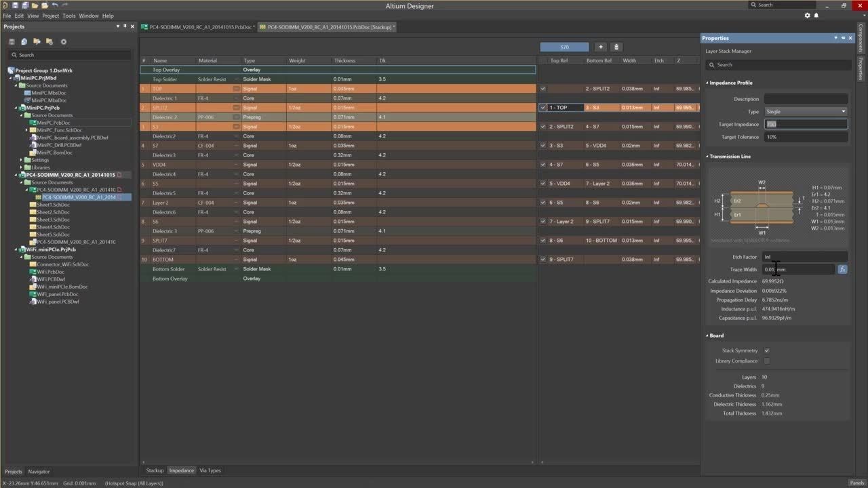The image size is (868, 488).
Task: Click the open folder icon in top toolbar
Action: (36, 5)
